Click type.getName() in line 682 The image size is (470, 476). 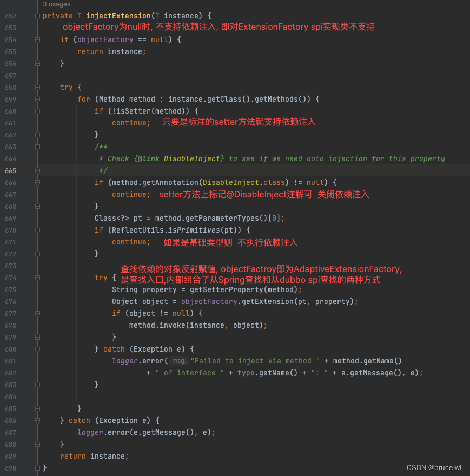pyautogui.click(x=268, y=373)
